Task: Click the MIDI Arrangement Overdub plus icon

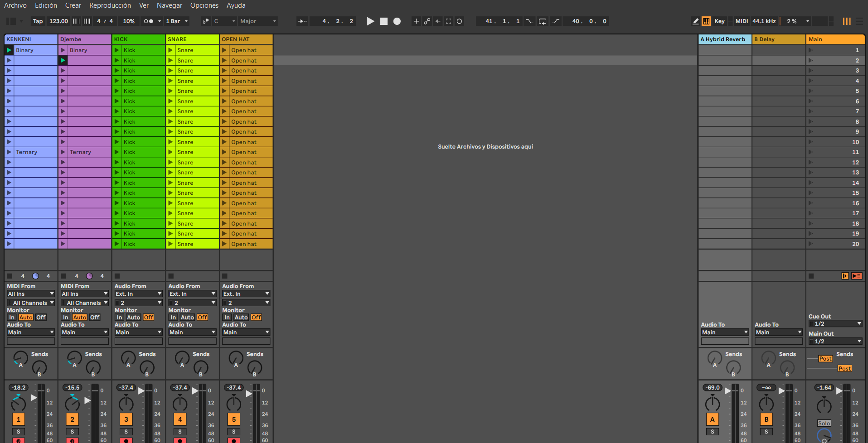Action: point(416,21)
